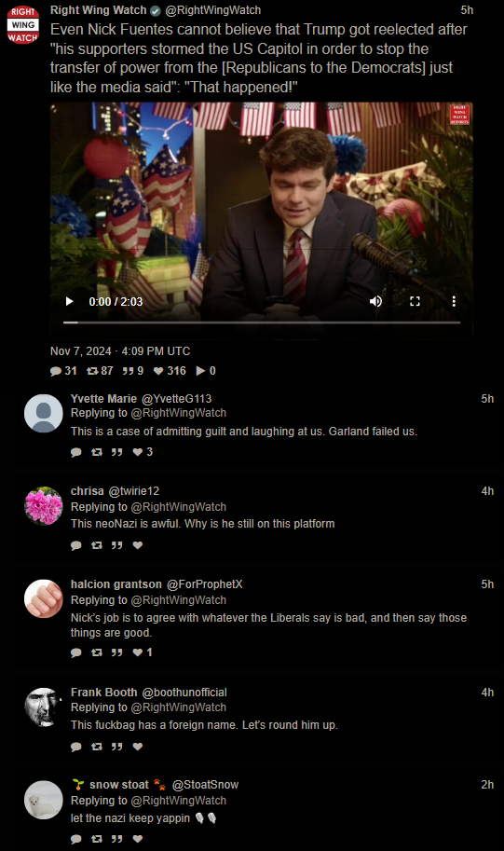
Task: Open video more-options menu (three dots)
Action: 454,301
